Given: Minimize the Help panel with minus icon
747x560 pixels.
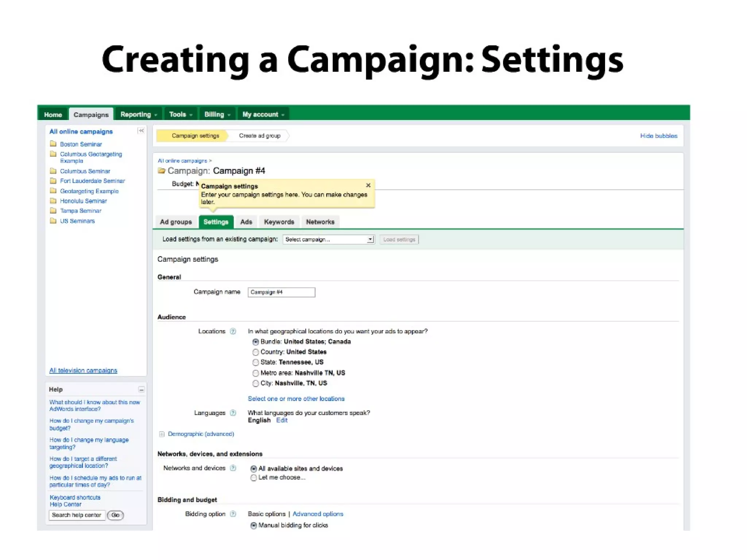Looking at the screenshot, I should (x=141, y=389).
